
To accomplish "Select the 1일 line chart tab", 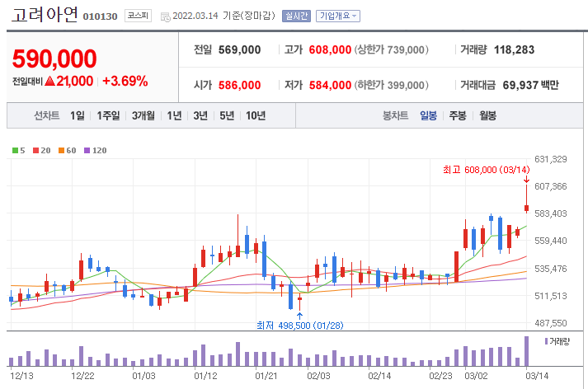I will point(78,115).
